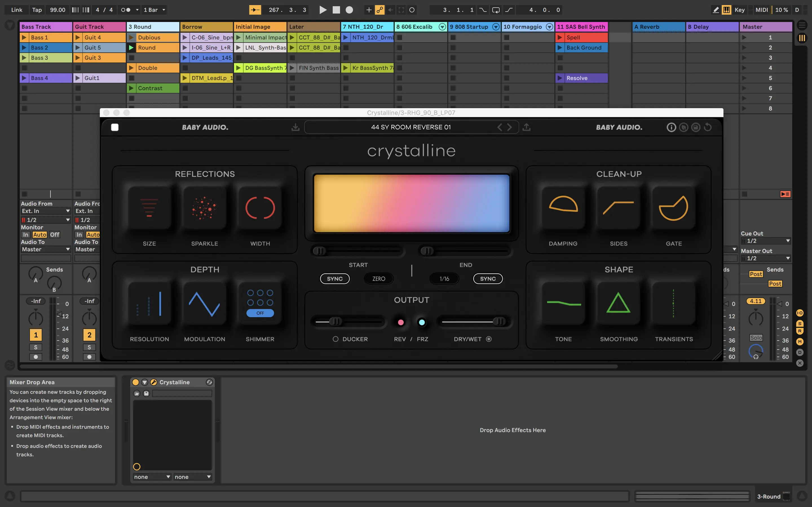Open the 1 Bar quantization dropdown
The height and width of the screenshot is (507, 812).
154,10
